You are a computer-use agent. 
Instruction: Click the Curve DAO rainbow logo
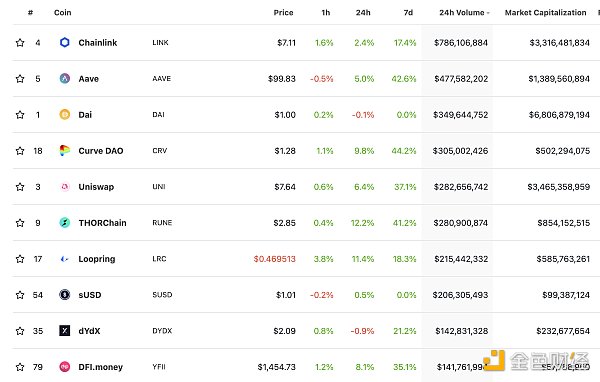(x=65, y=150)
